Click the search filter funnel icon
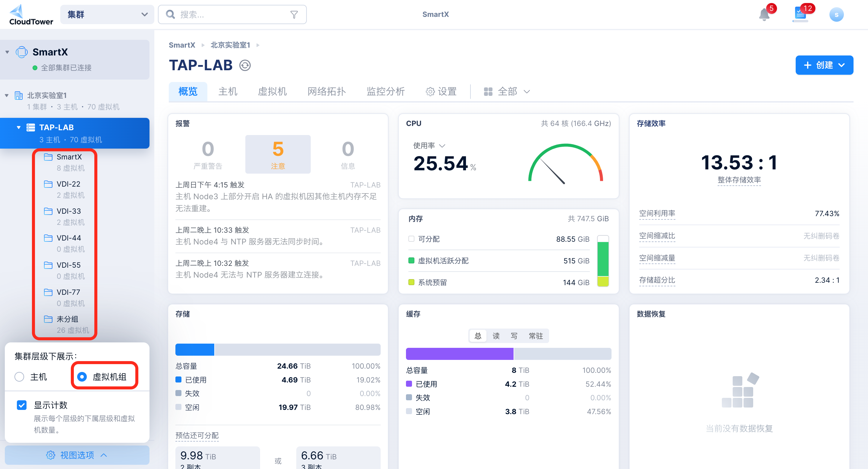The image size is (868, 469). [294, 14]
